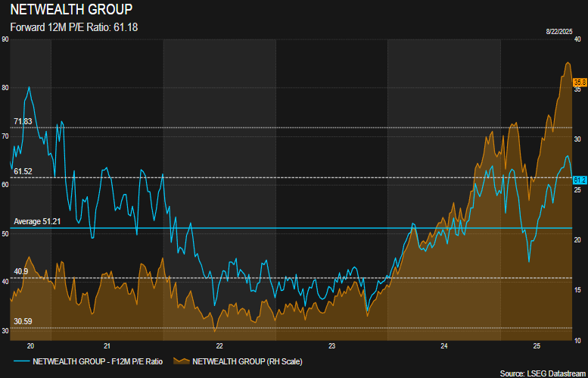The image size is (588, 378).
Task: Select the 61.52 reference level label
Action: pyautogui.click(x=23, y=171)
